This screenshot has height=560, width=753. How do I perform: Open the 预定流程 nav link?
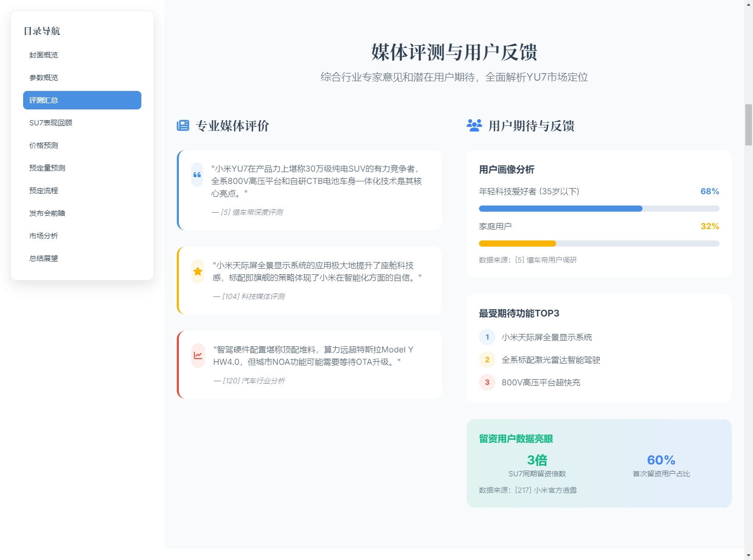click(x=82, y=191)
